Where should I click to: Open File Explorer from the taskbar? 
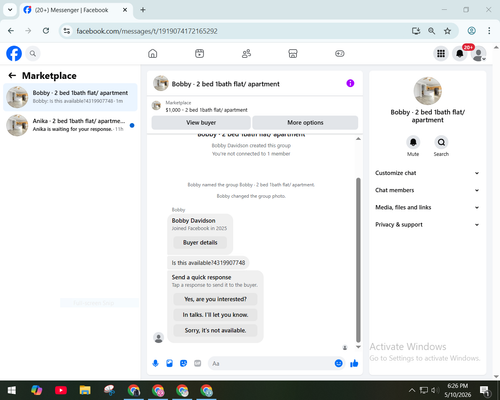pos(85,390)
